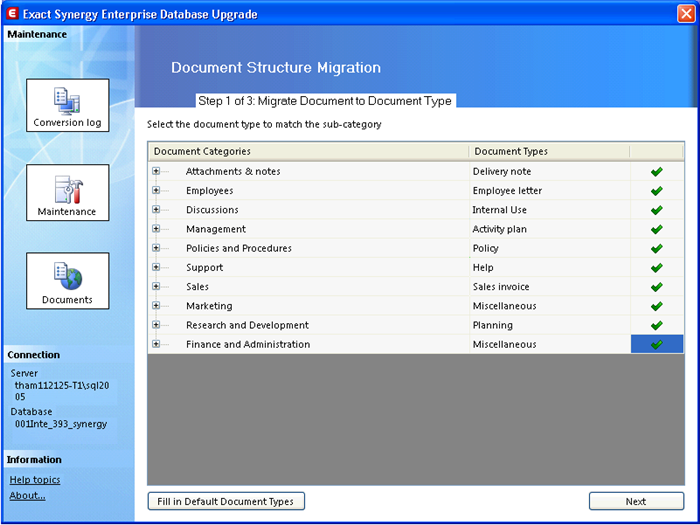
Task: Click green checkmark in Marketing row
Action: point(656,306)
